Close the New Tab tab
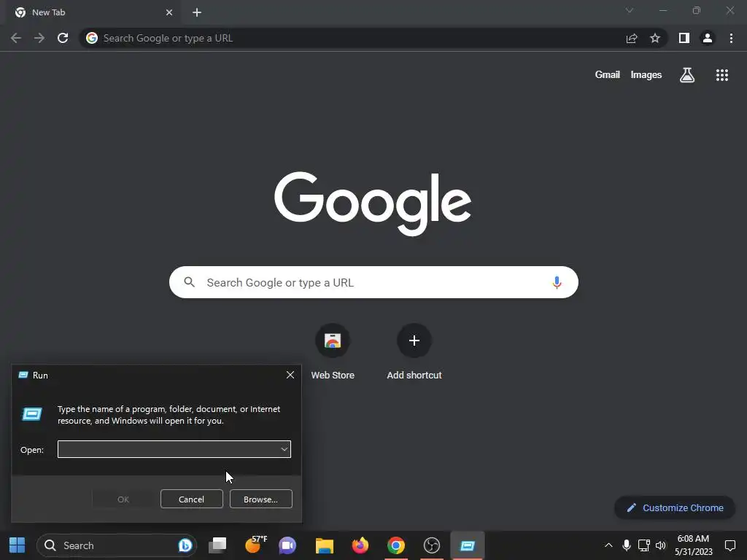 click(x=169, y=12)
